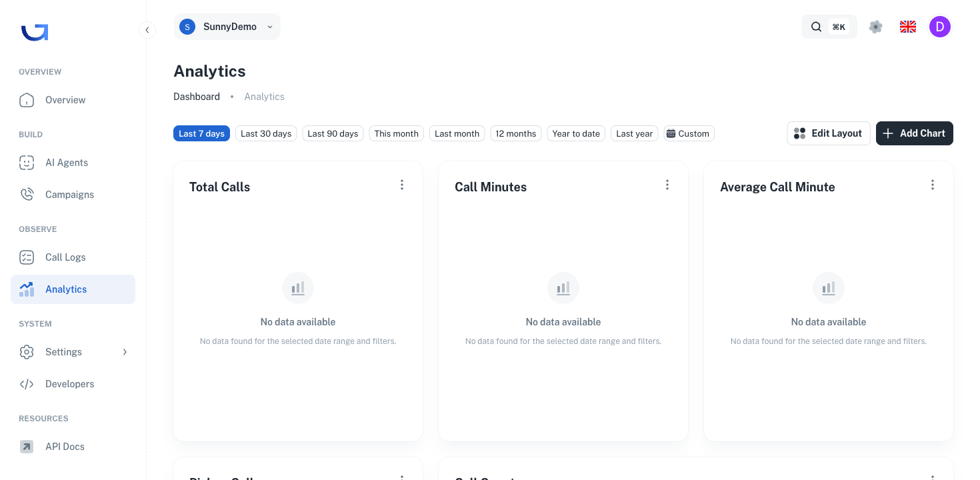Select the Last 7 days filter
Screen dimensions: 980x480
201,133
